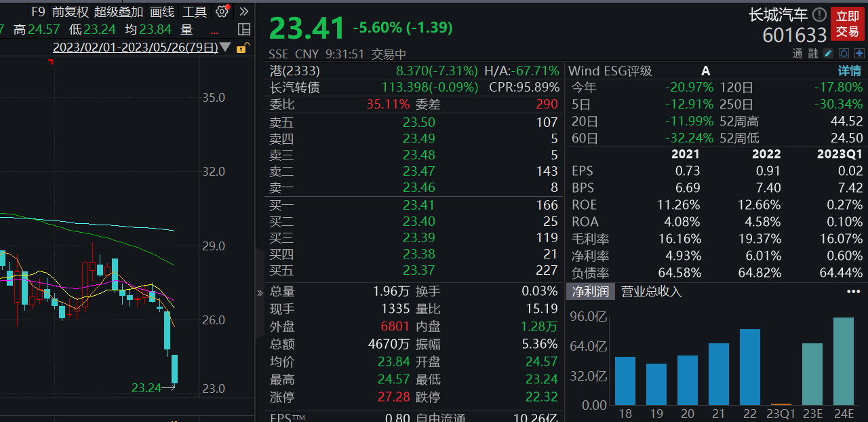Toggle the date range lock icon
Screen dimensions: 868x422
pos(242,47)
